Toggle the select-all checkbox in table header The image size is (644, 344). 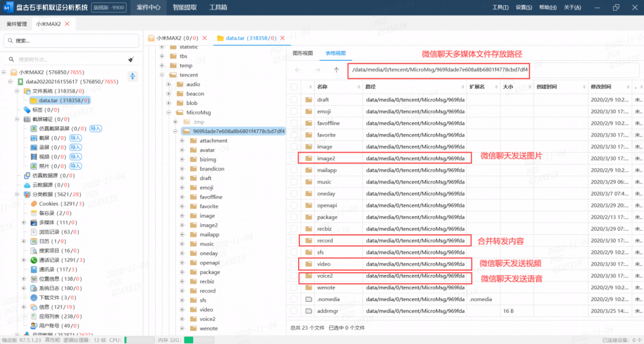[x=293, y=86]
